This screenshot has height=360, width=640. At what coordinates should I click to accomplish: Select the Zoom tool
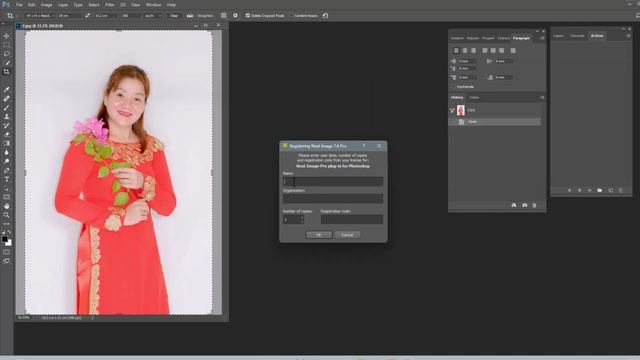(7, 215)
